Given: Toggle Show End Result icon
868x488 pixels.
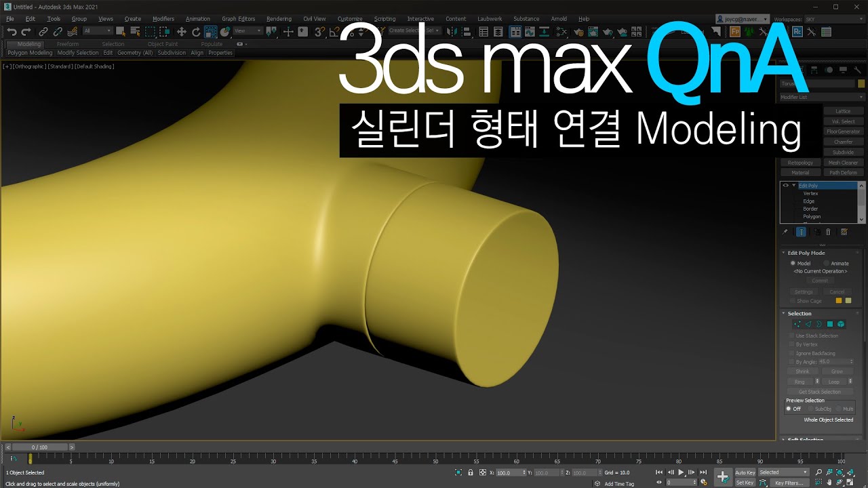Looking at the screenshot, I should click(801, 232).
